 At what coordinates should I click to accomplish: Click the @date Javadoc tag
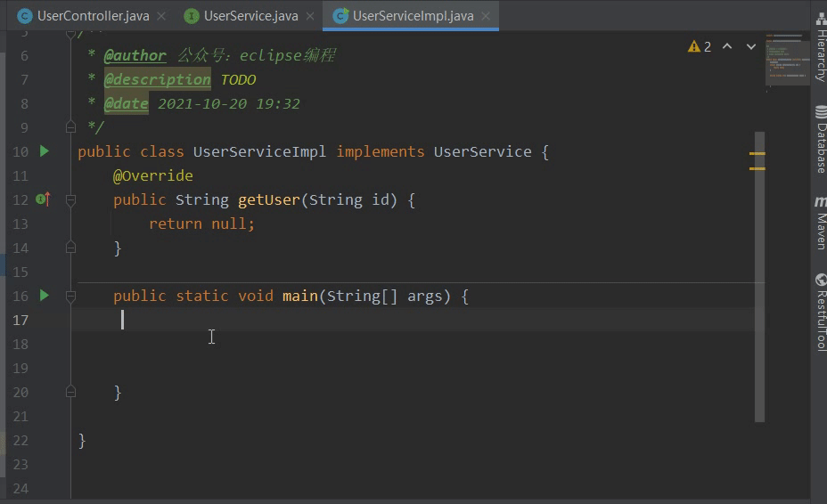126,104
